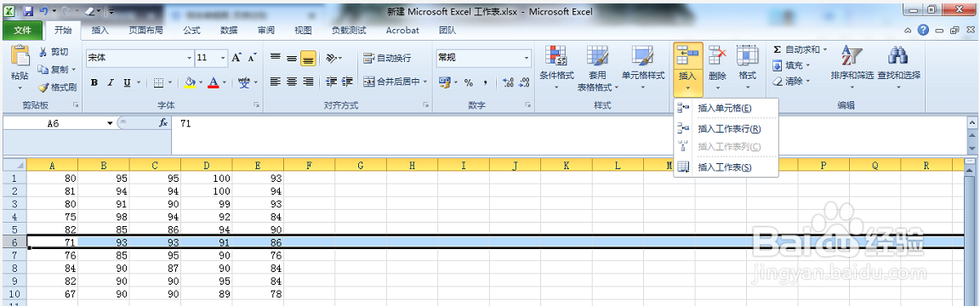Align text right

click(x=307, y=82)
